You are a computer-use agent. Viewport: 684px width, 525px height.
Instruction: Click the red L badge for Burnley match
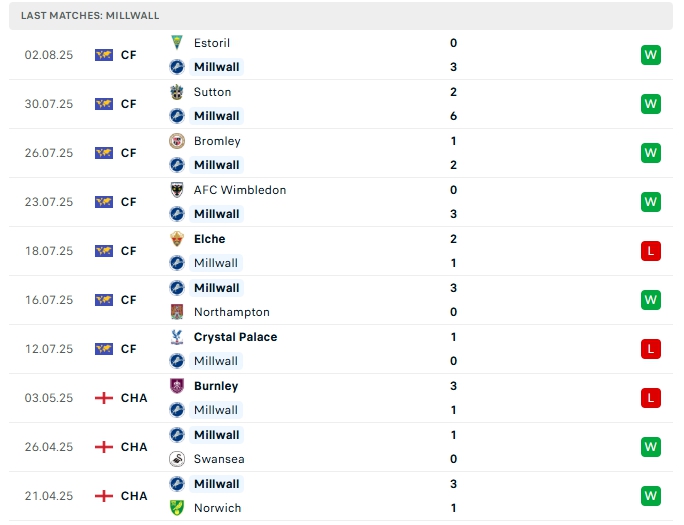pos(651,398)
